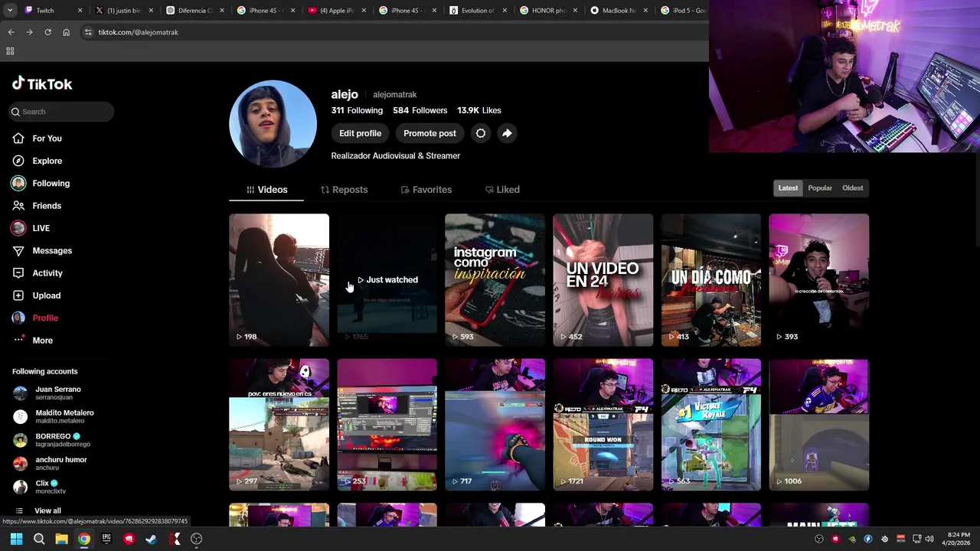Open the video with 297 views
The width and height of the screenshot is (980, 551).
[279, 425]
